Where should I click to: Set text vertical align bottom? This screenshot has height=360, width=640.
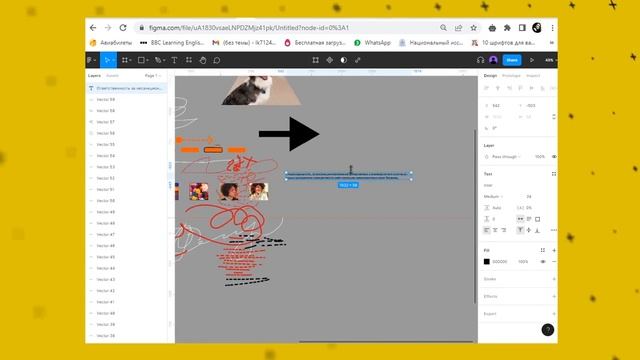tap(537, 230)
